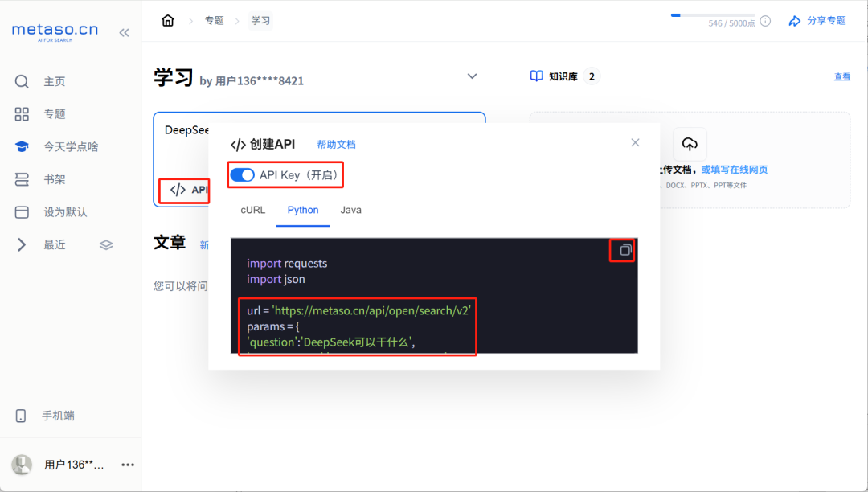
Task: Open 今天学点啥 graduation cap item
Action: (56, 146)
